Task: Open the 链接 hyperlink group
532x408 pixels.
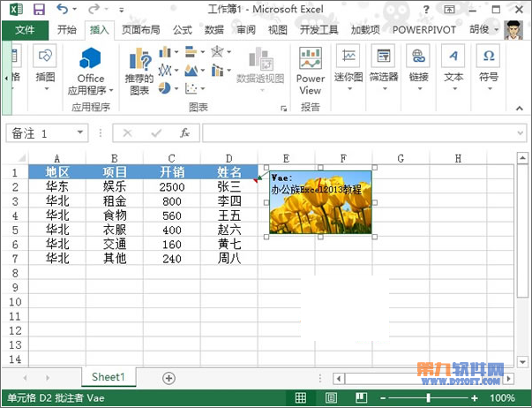Action: point(419,68)
